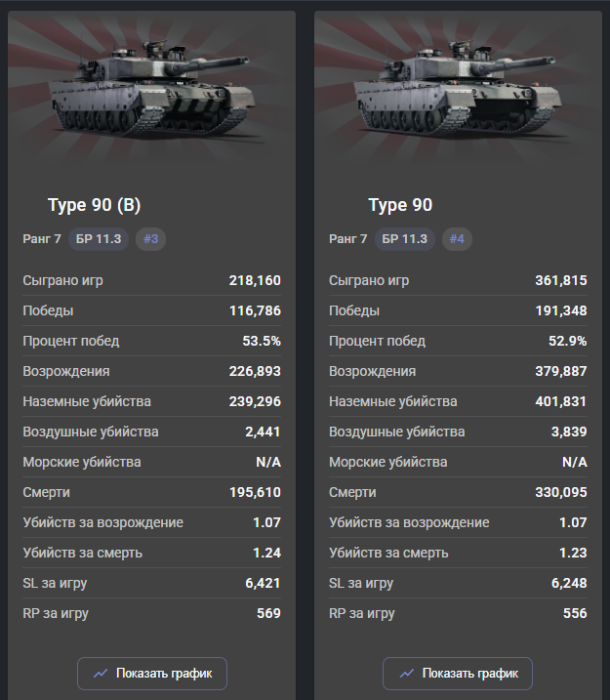Image resolution: width=610 pixels, height=700 pixels.
Task: Click the Type 90 (B) title
Action: (94, 205)
